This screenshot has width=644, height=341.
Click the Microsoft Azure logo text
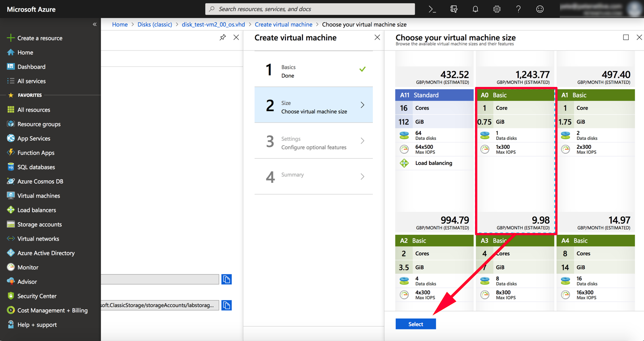(x=31, y=9)
